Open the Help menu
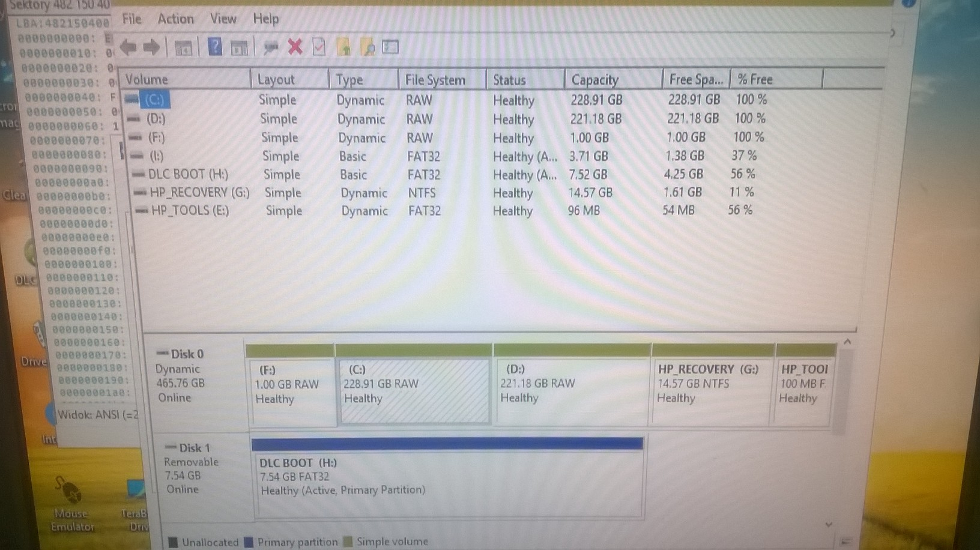The image size is (980, 550). 265,19
